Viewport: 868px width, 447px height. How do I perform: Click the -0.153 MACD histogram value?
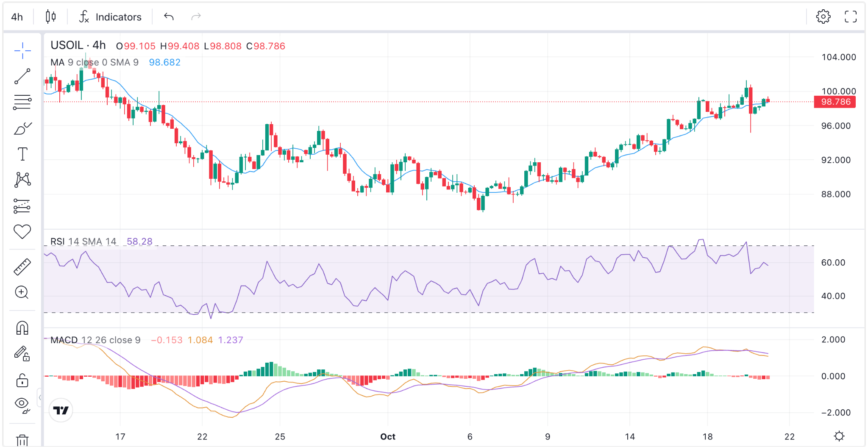coord(167,340)
